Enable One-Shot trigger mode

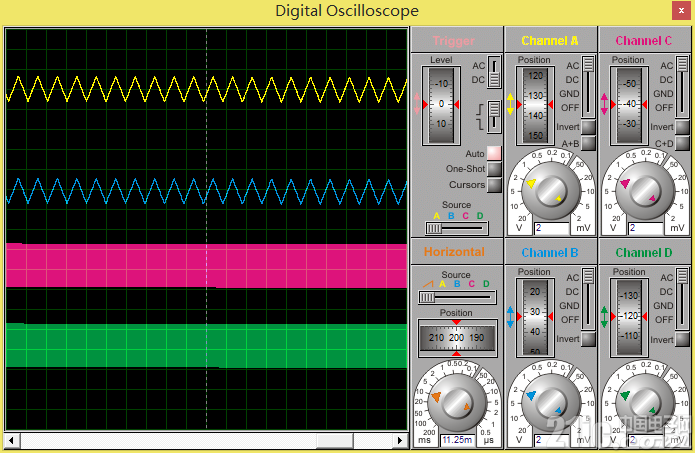coord(494,169)
